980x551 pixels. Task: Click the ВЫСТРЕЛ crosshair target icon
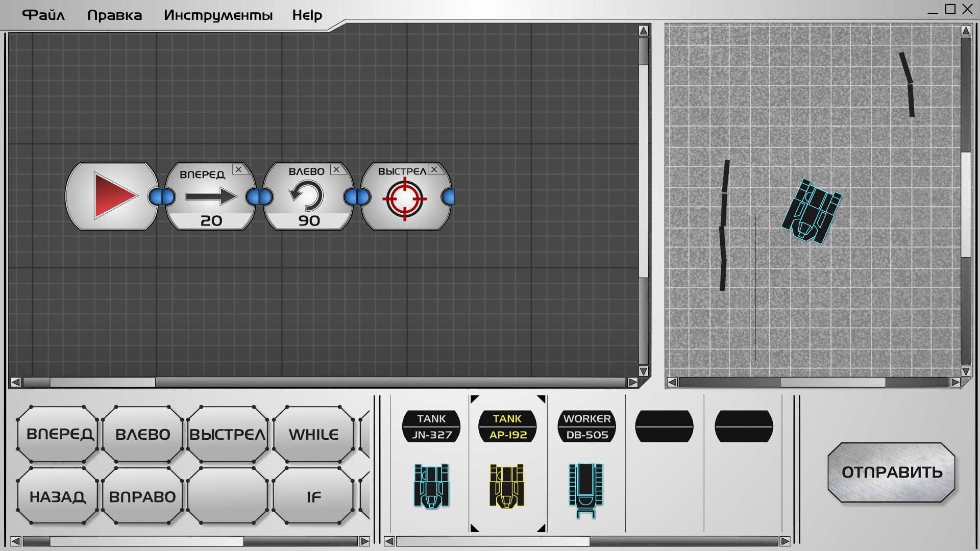(x=404, y=198)
